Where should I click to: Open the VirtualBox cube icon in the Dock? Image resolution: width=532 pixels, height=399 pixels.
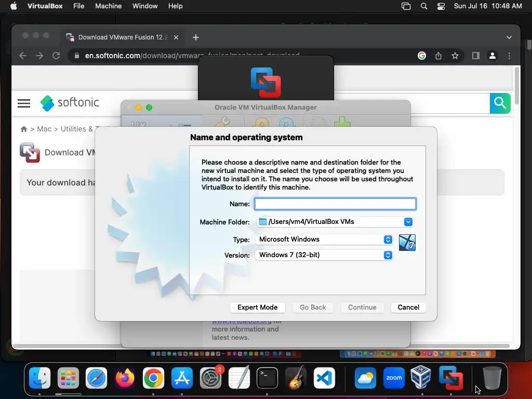click(421, 377)
